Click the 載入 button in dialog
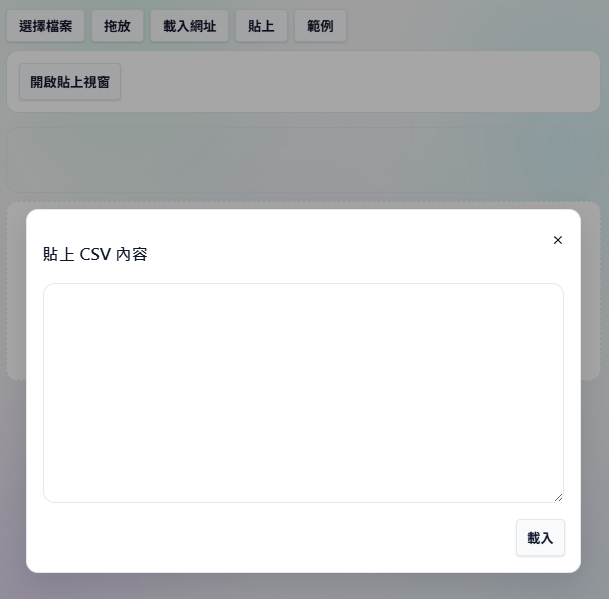Viewport: 609px width, 599px height. [540, 538]
